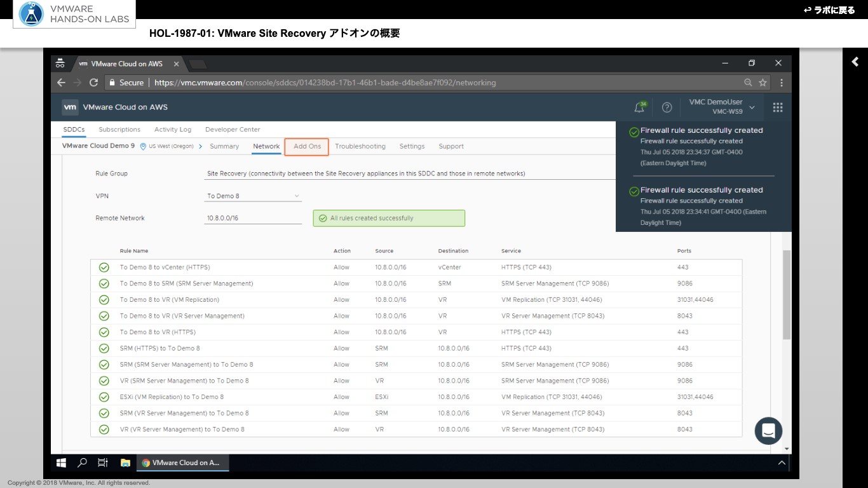Open the Rule Group Site Recovery dropdown
Screen dimensions: 868x488
[410, 173]
